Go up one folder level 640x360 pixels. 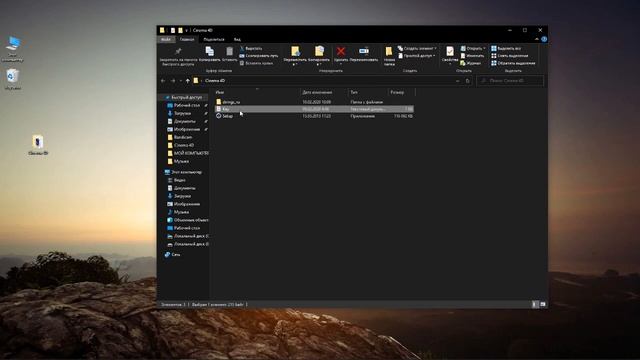point(188,81)
